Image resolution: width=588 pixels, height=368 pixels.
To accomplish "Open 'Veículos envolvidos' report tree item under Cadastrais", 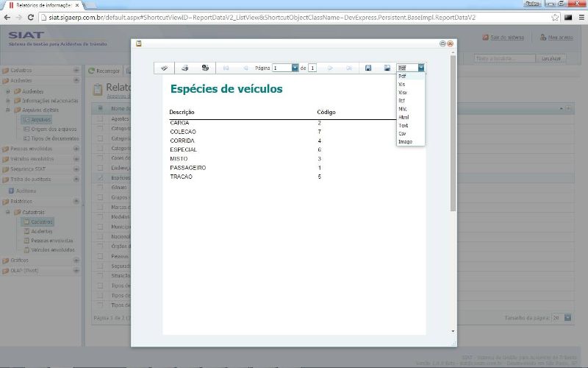I will [x=53, y=250].
